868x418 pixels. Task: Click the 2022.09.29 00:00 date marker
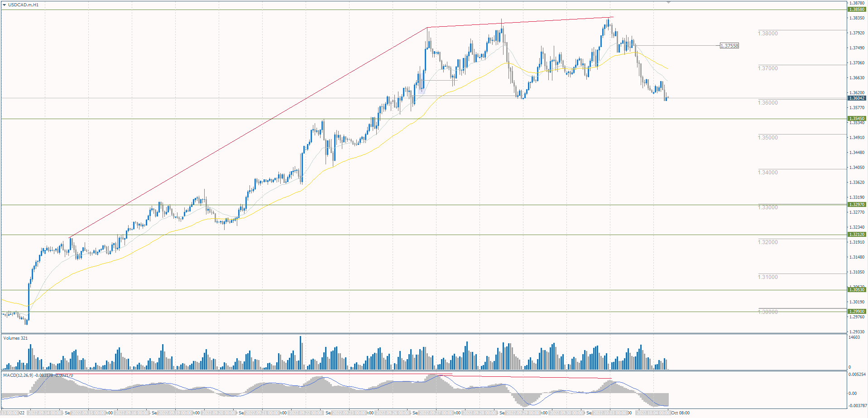(x=523, y=413)
